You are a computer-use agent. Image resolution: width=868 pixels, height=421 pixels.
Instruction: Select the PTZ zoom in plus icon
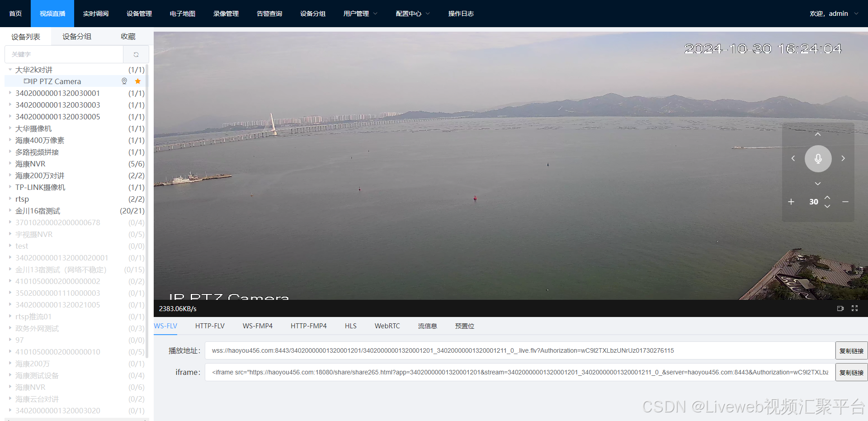click(791, 202)
